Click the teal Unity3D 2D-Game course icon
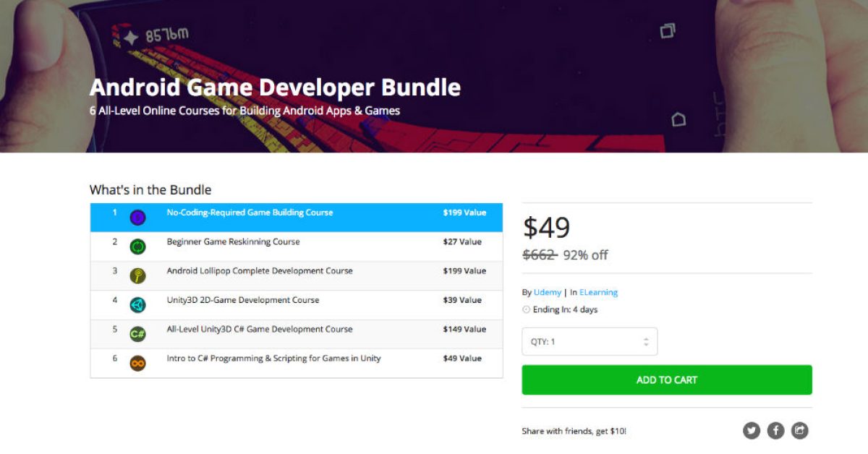868x454 pixels. (x=137, y=305)
